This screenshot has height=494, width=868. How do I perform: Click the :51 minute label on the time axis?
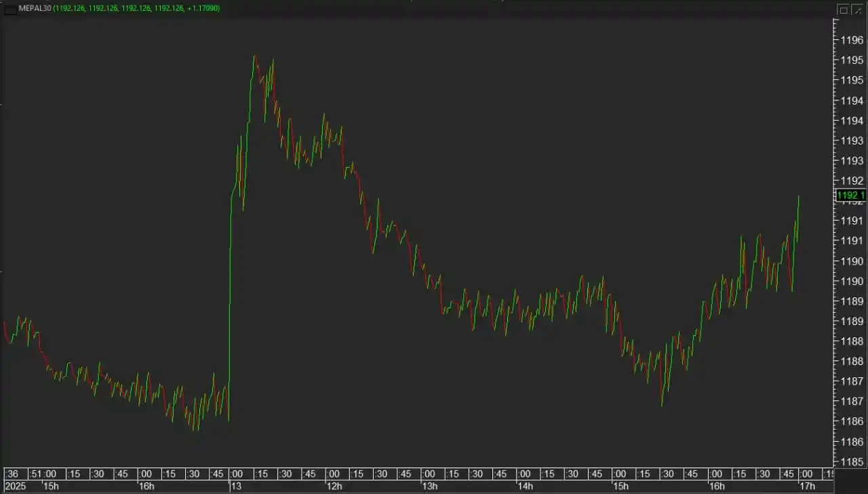(x=34, y=474)
